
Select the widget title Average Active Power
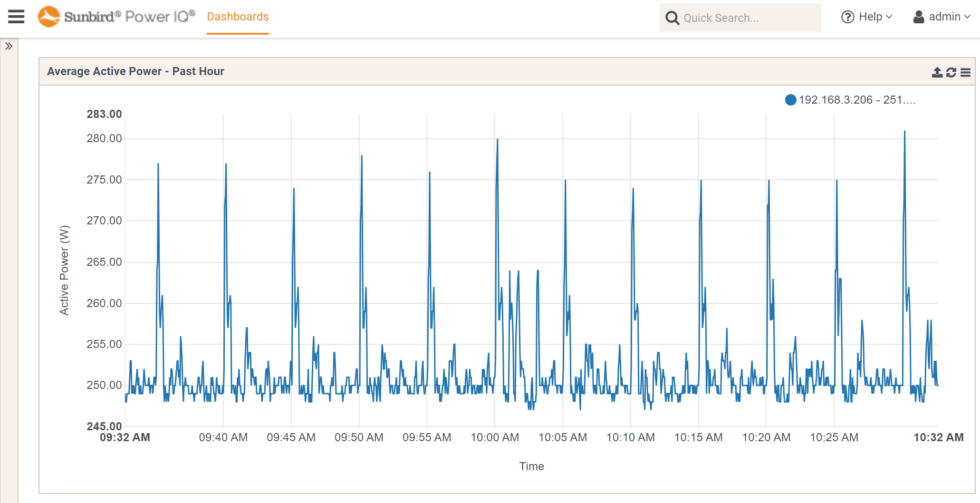click(x=135, y=71)
